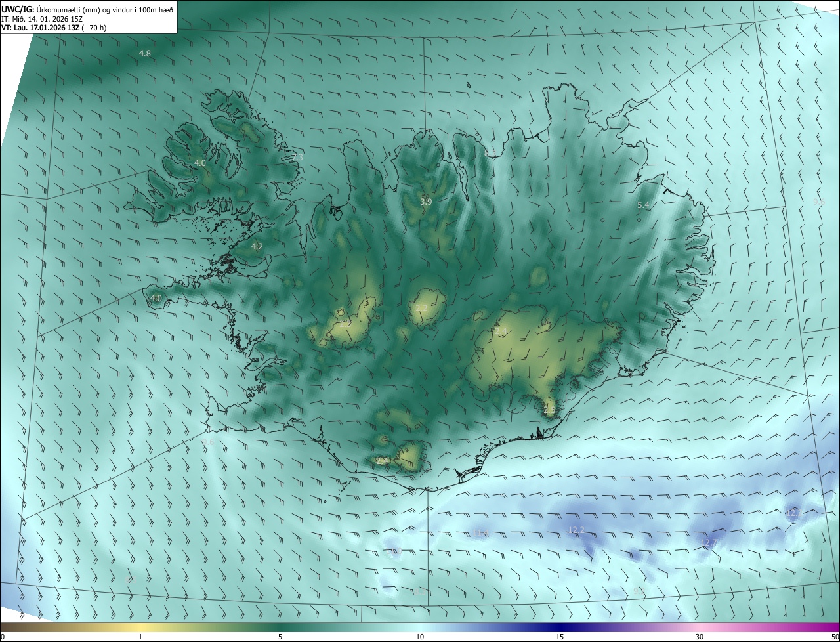Click the 7.3 value east of the Westfjords
840x642 pixels.
[297, 158]
